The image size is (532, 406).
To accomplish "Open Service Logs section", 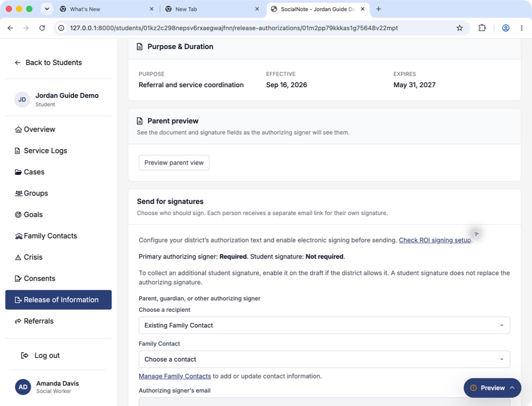I will click(x=45, y=151).
